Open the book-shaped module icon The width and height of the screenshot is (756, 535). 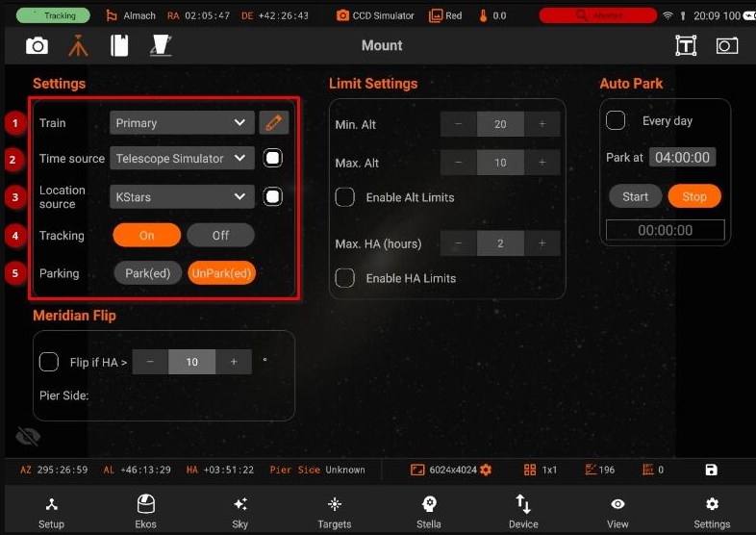click(119, 46)
